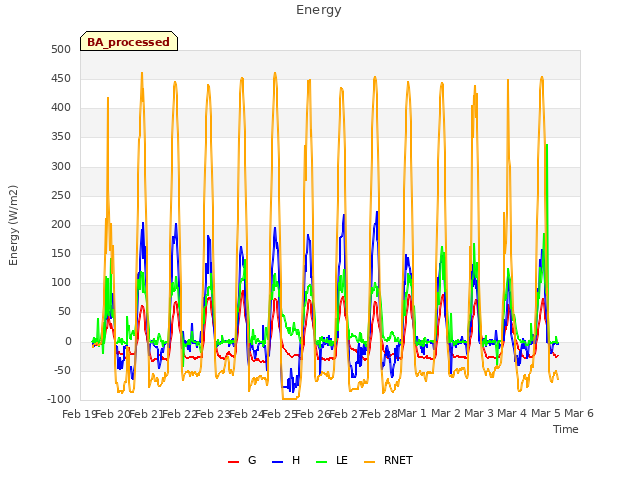Click the BA_processed label box

coord(129,41)
